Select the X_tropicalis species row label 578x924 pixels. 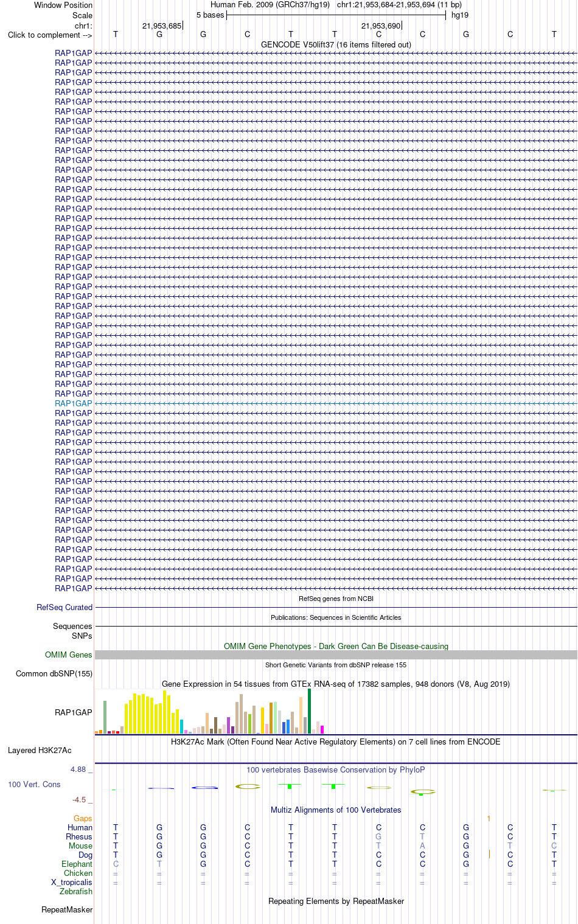72,882
